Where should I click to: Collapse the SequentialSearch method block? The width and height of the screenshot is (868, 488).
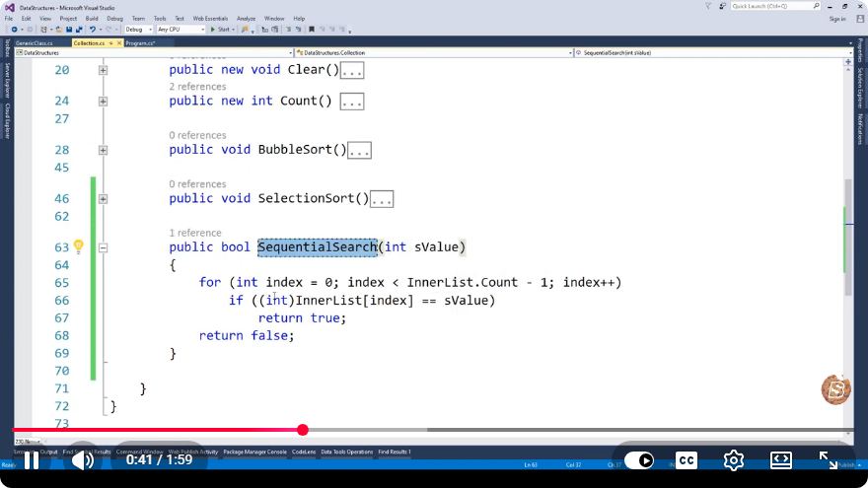click(x=103, y=247)
